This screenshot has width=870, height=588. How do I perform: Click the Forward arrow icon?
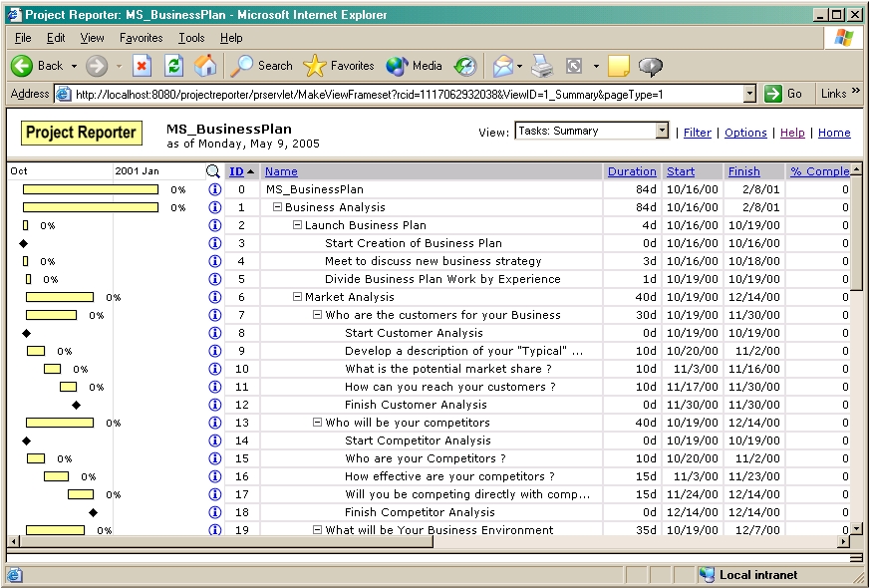point(97,66)
